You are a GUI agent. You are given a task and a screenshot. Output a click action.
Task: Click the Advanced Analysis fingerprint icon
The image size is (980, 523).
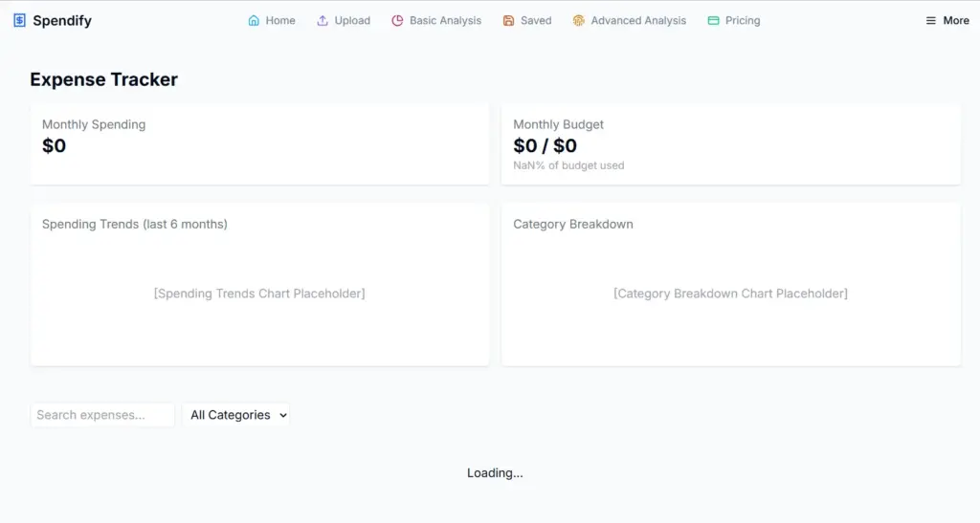coord(579,21)
